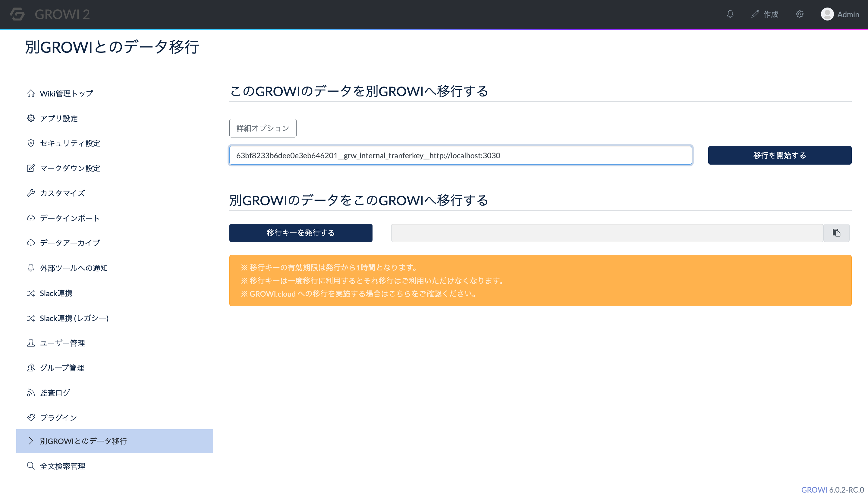Screen dimensions: 868x495
Task: Click the GROWI logo icon
Action: [x=17, y=14]
